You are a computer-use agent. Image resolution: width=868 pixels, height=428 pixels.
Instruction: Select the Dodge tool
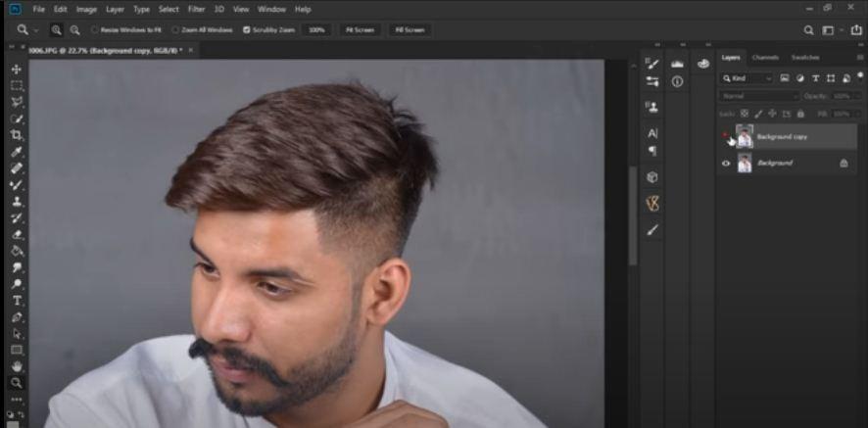pyautogui.click(x=17, y=284)
